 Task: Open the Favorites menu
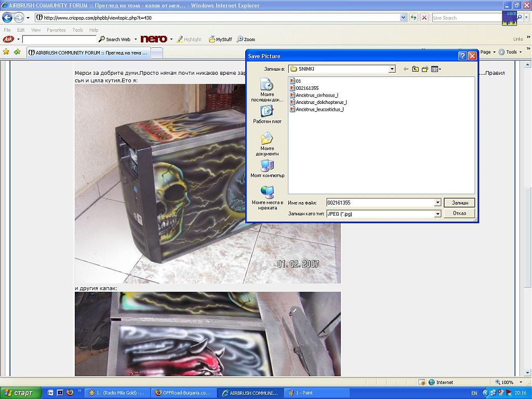click(x=56, y=30)
